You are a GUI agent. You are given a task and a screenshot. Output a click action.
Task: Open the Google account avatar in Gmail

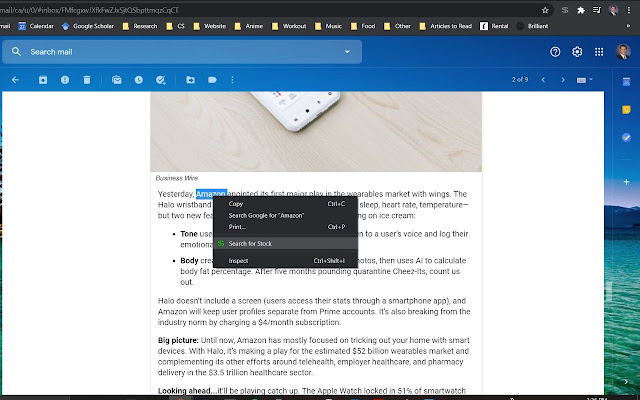(x=623, y=52)
